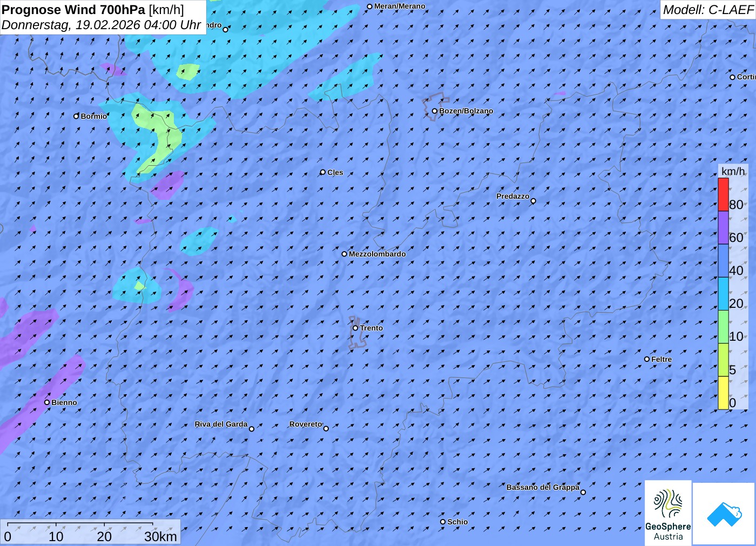Click the 'Meran/Merano' label text

click(400, 6)
